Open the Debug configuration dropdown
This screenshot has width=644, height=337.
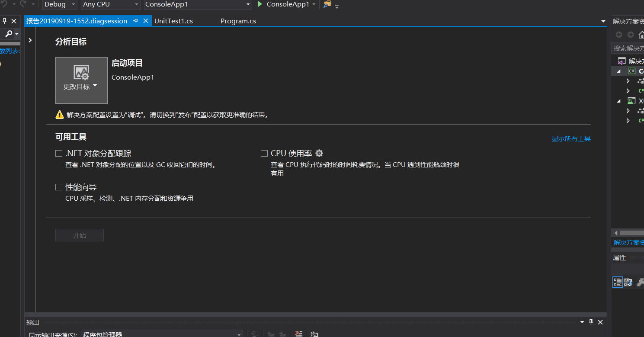(x=60, y=4)
